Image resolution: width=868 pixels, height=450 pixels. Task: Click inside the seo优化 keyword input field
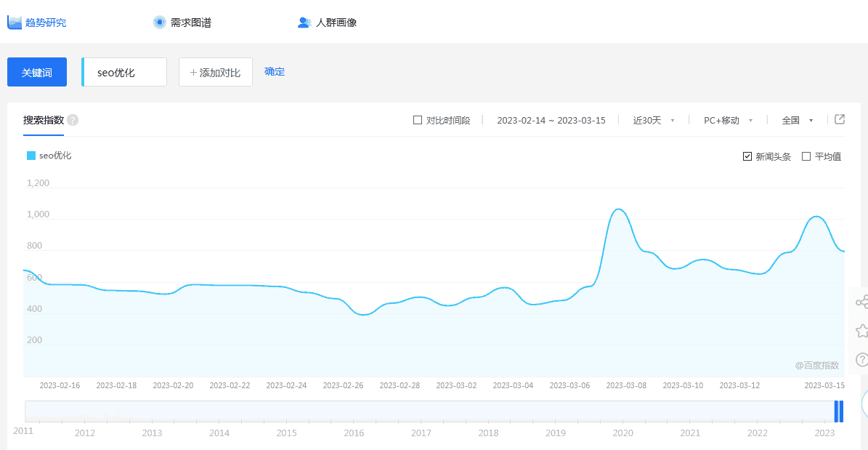point(123,71)
